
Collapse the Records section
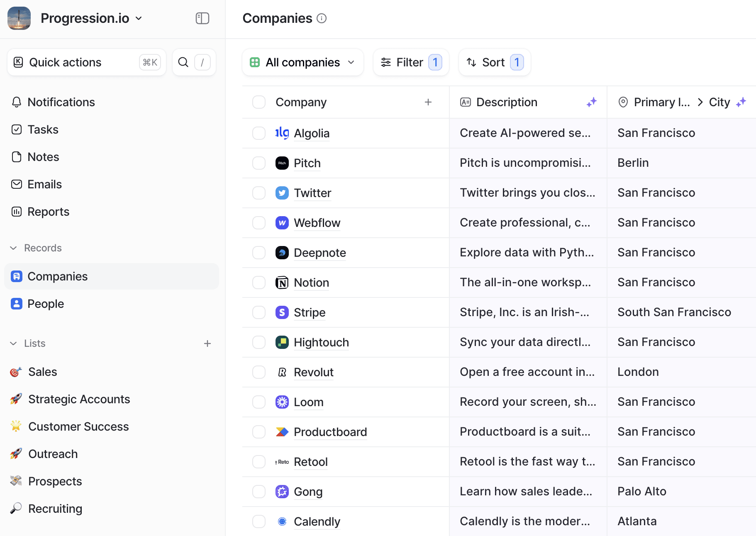13,248
